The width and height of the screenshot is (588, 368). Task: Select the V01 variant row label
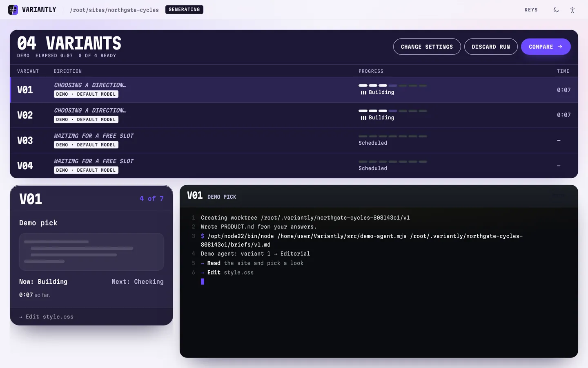[25, 90]
